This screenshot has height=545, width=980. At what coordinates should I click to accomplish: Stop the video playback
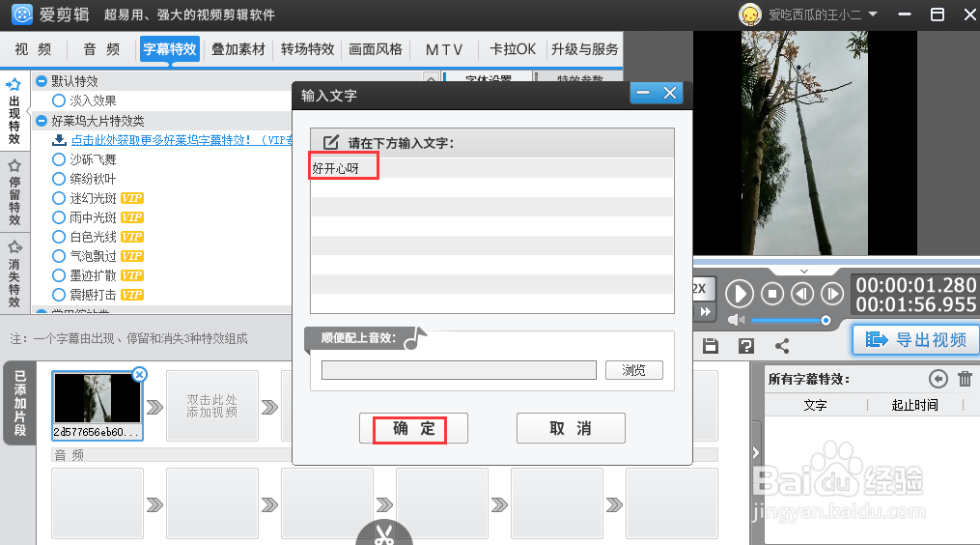772,294
